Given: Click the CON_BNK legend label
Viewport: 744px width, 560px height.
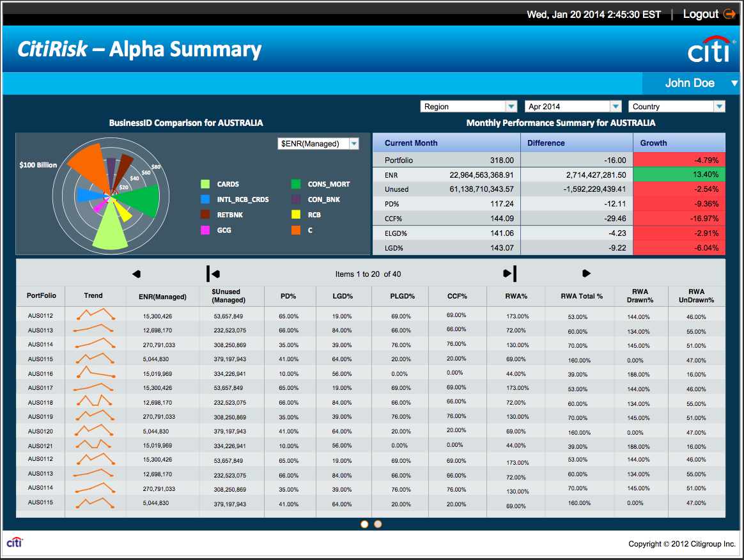Looking at the screenshot, I should coord(323,199).
